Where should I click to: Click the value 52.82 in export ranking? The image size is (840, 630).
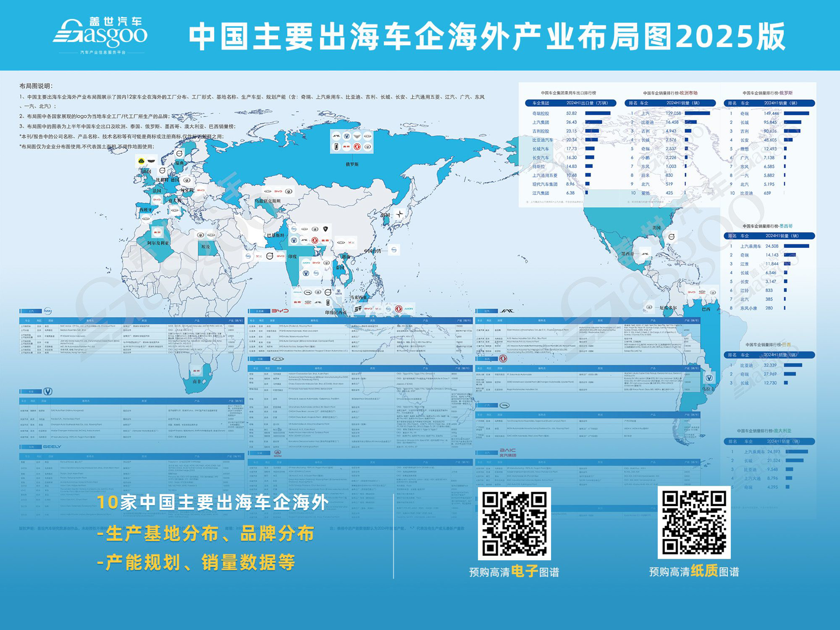(x=572, y=113)
